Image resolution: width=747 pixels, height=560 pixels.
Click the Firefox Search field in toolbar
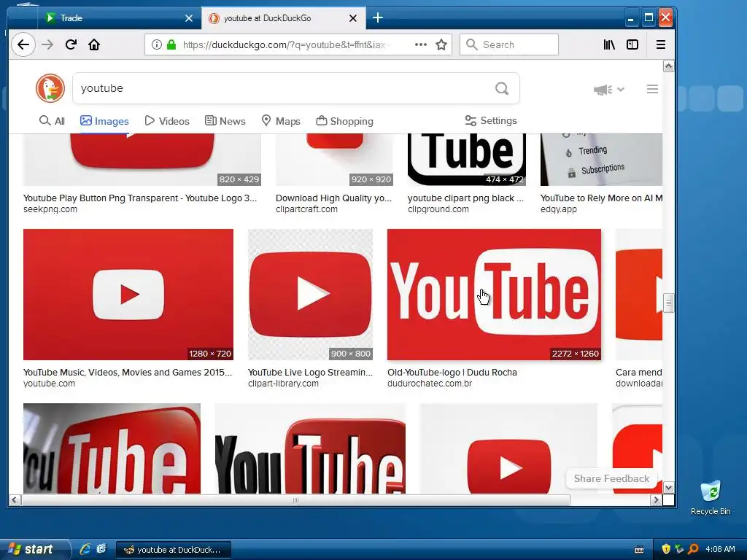click(x=508, y=44)
